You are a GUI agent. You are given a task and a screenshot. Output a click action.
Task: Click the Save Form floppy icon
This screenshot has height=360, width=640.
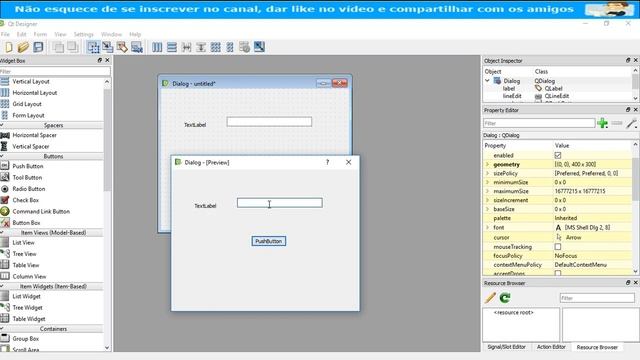coord(38,47)
